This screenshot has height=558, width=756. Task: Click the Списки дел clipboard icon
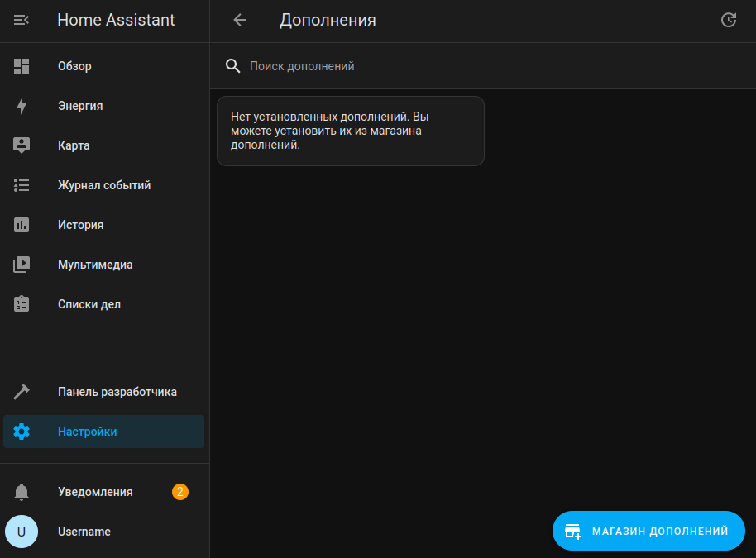(x=22, y=304)
